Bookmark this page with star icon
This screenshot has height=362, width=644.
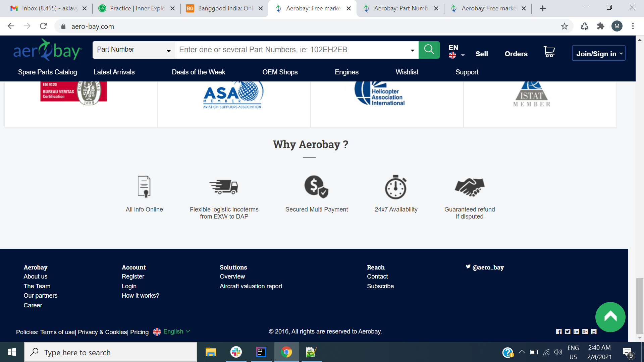click(x=565, y=26)
